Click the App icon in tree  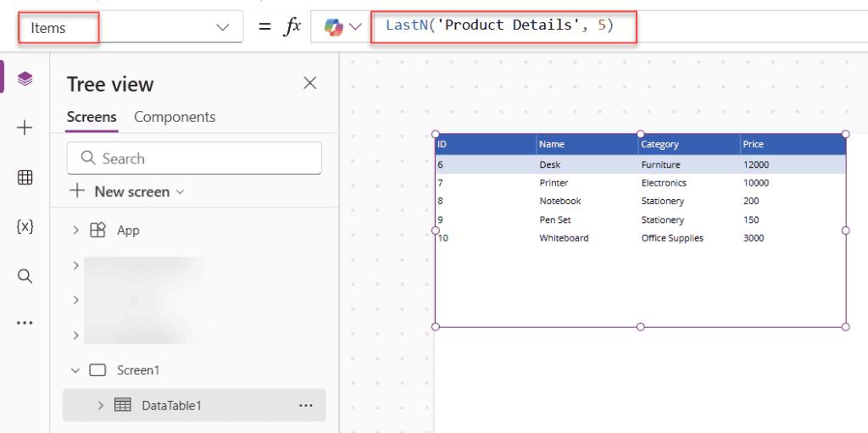pos(97,230)
